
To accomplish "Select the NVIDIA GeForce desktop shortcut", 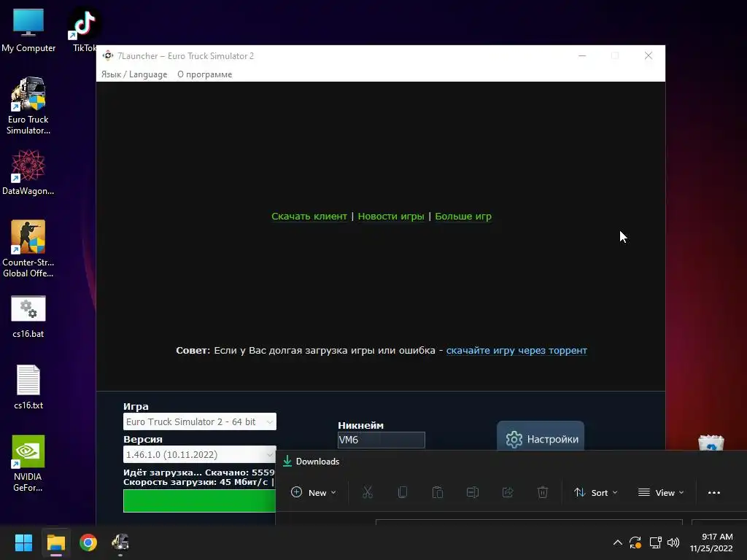I will (x=28, y=463).
